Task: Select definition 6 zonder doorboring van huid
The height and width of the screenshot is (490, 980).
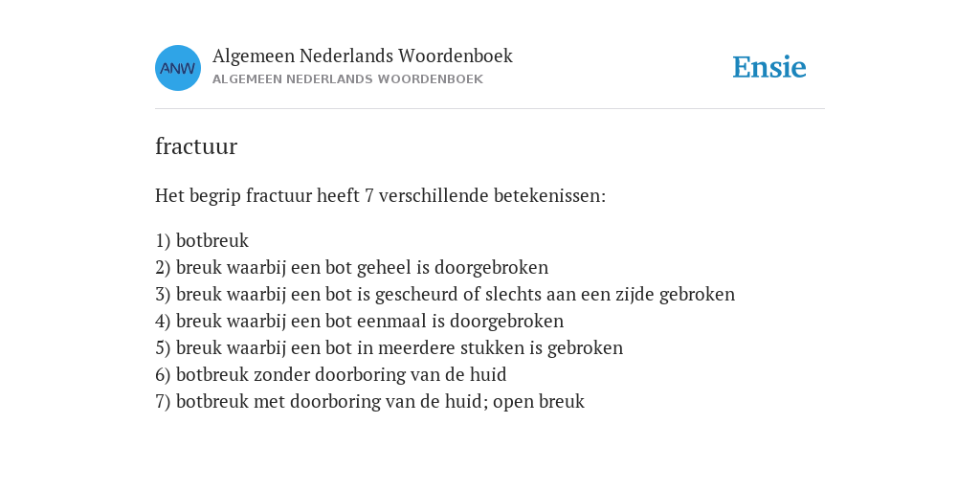Action: point(330,375)
